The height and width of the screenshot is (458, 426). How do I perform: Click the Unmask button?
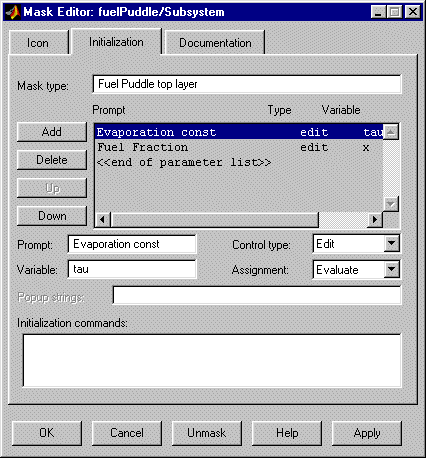[207, 433]
